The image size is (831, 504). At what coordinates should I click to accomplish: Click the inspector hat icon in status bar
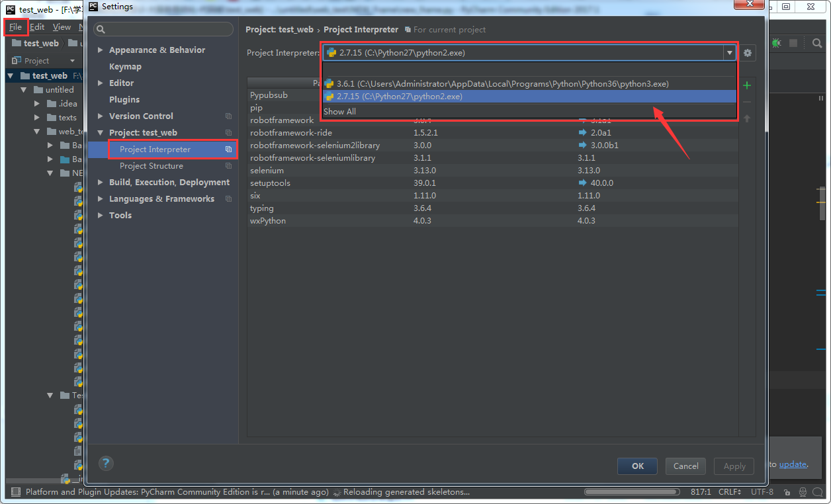pos(804,492)
